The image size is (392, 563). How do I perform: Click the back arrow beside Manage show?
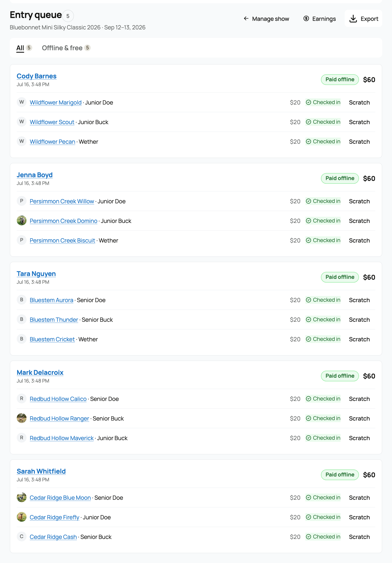246,18
